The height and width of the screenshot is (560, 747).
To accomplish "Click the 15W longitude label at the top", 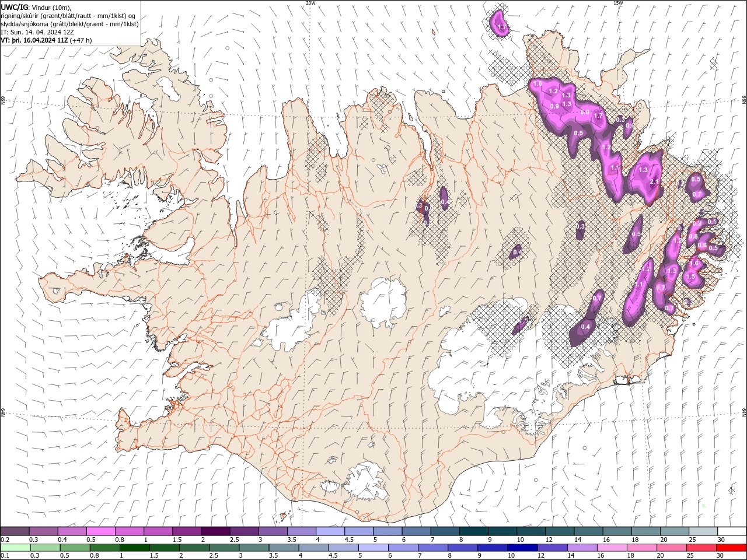I will (x=618, y=3).
